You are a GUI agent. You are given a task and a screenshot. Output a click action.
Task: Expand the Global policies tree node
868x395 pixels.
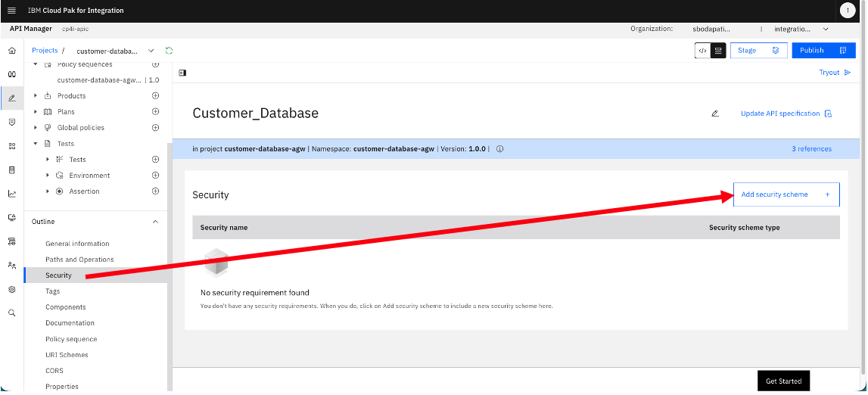tap(36, 128)
